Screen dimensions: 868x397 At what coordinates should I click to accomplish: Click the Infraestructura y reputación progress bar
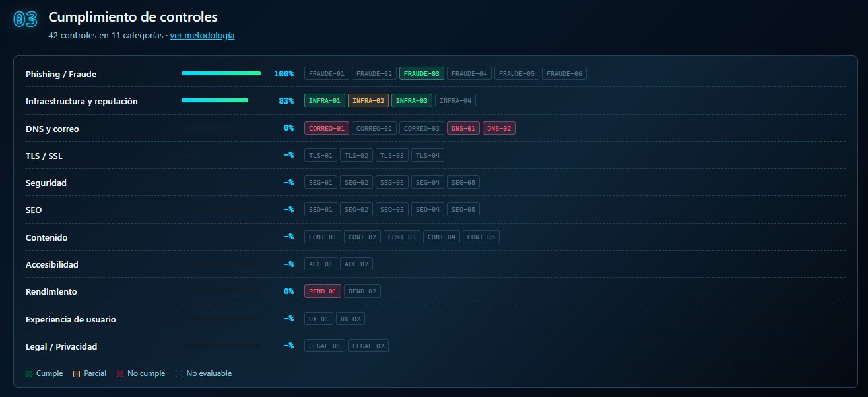tap(221, 100)
